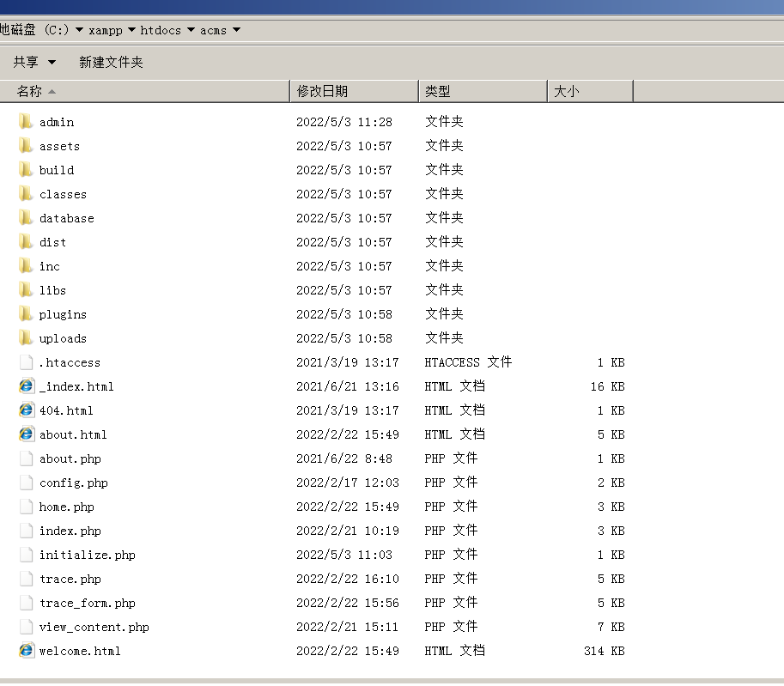Select file name home.php
Screen dimensions: 784x686
click(x=66, y=507)
